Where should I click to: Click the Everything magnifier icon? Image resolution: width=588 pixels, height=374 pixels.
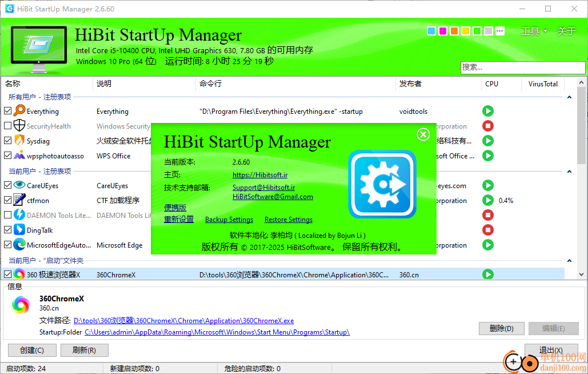(19, 111)
